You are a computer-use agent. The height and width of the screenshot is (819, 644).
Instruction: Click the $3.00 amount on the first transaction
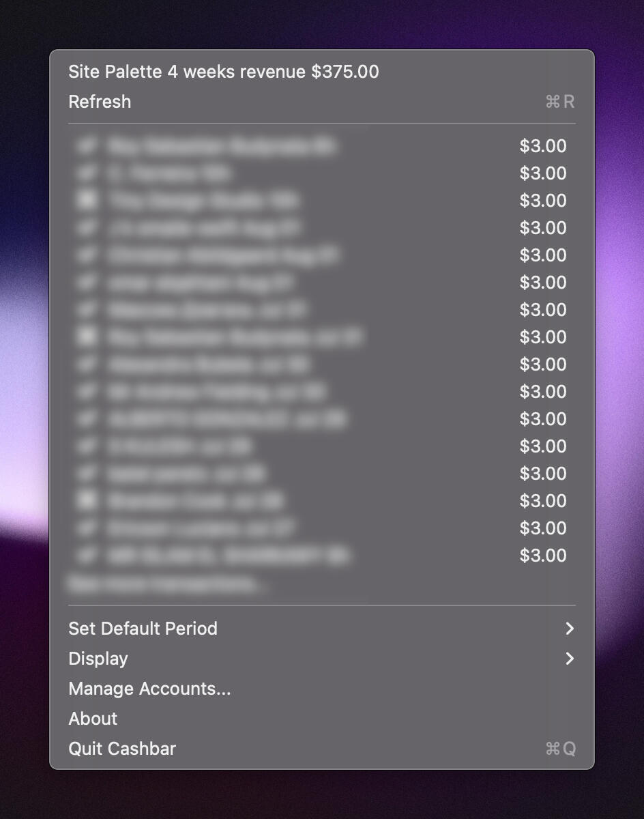pyautogui.click(x=544, y=146)
